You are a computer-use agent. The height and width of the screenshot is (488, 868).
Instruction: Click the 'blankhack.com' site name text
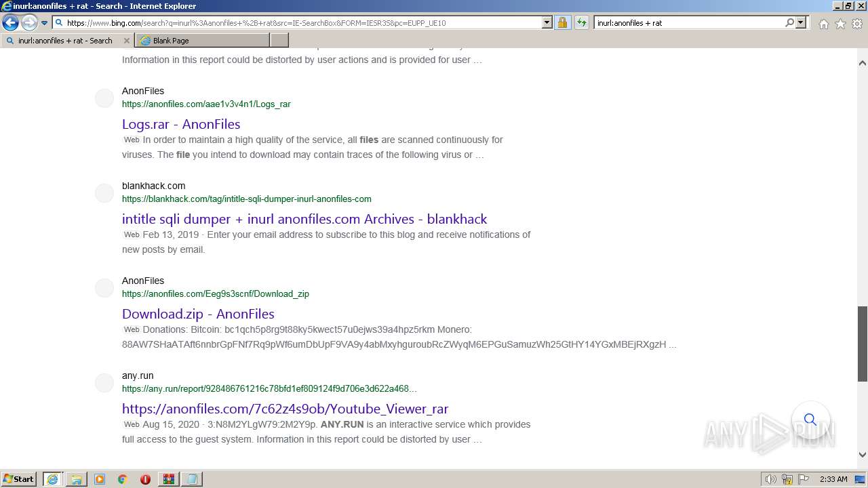[153, 186]
